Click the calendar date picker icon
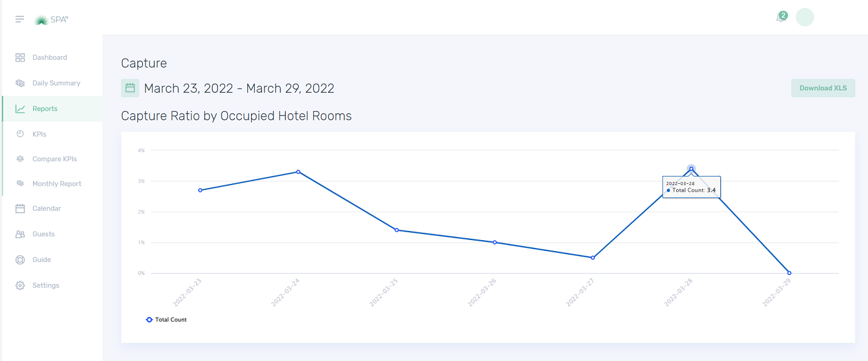This screenshot has height=361, width=868. [x=130, y=88]
